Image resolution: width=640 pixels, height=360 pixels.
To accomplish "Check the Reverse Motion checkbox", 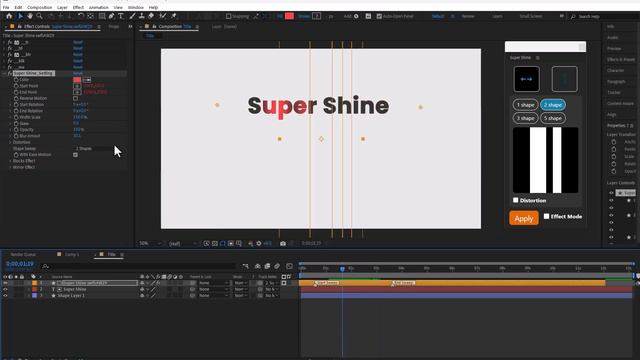I will click(76, 98).
